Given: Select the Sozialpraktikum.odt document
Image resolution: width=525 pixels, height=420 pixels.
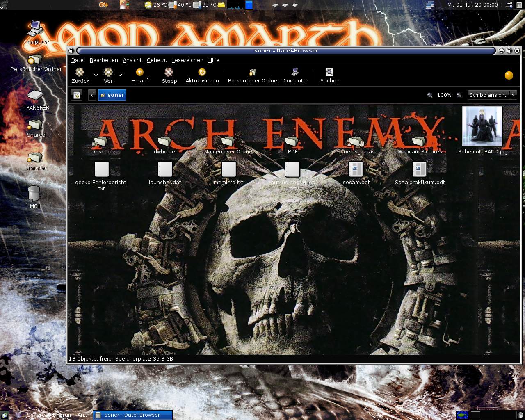Looking at the screenshot, I should coord(420,173).
